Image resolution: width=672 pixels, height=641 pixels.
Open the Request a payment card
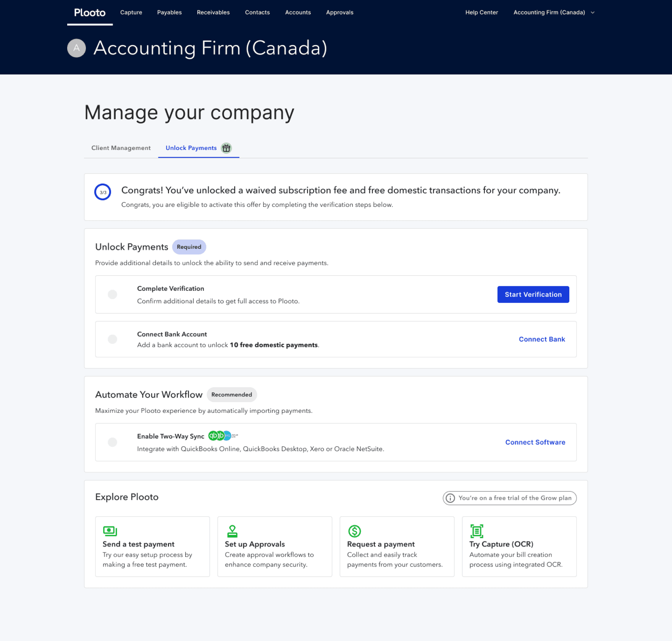tap(397, 546)
